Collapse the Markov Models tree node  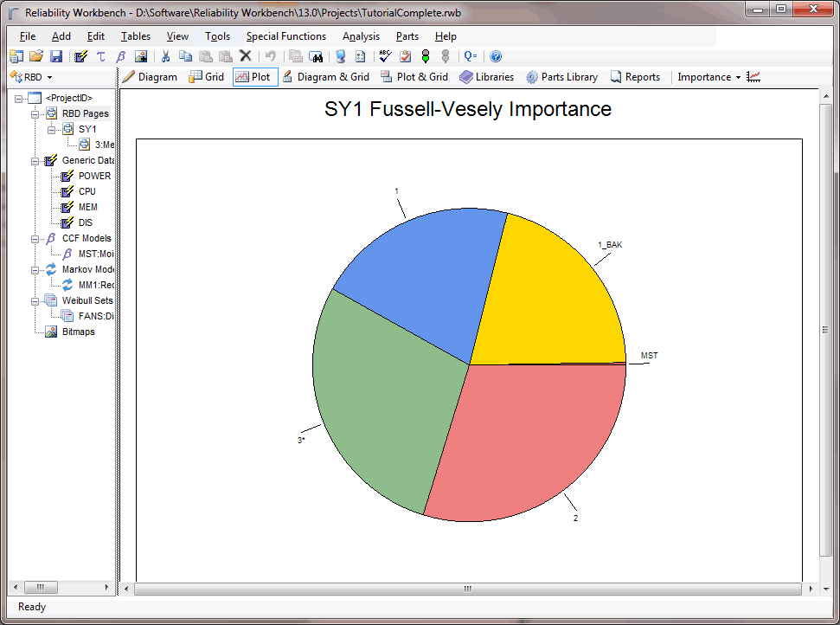35,269
